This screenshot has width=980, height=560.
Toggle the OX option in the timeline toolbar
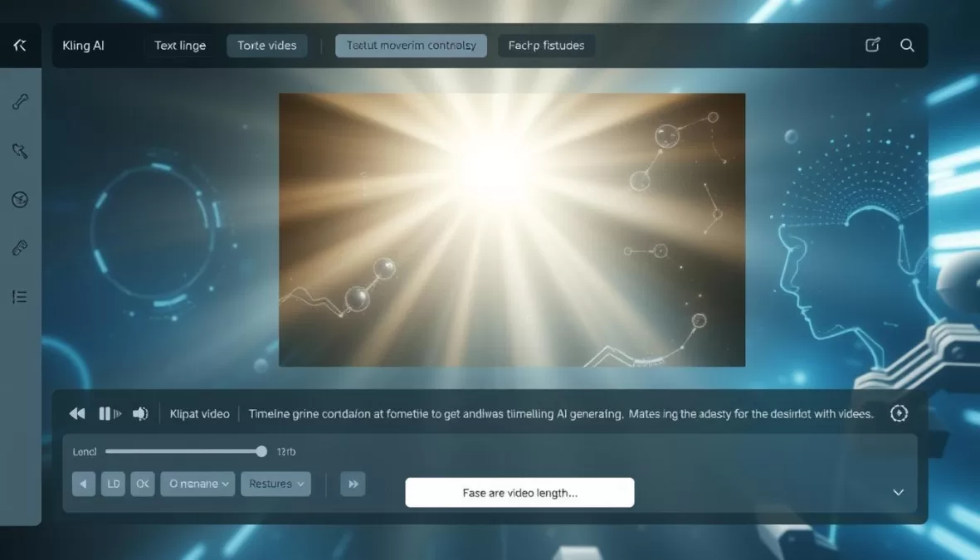142,484
